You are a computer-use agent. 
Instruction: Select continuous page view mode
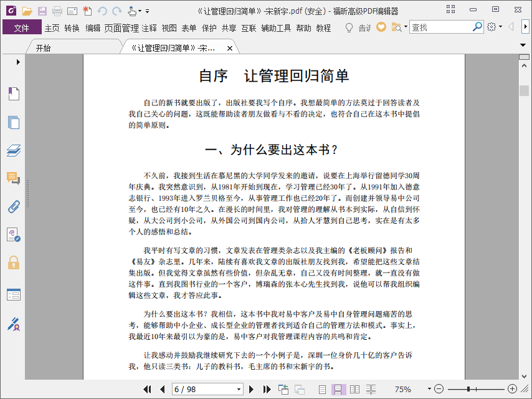click(x=339, y=389)
